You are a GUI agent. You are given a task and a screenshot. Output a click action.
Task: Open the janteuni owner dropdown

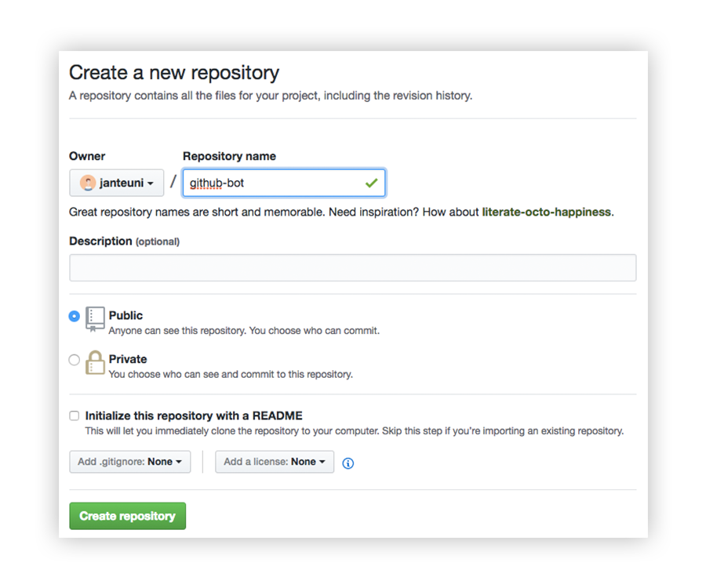(116, 182)
